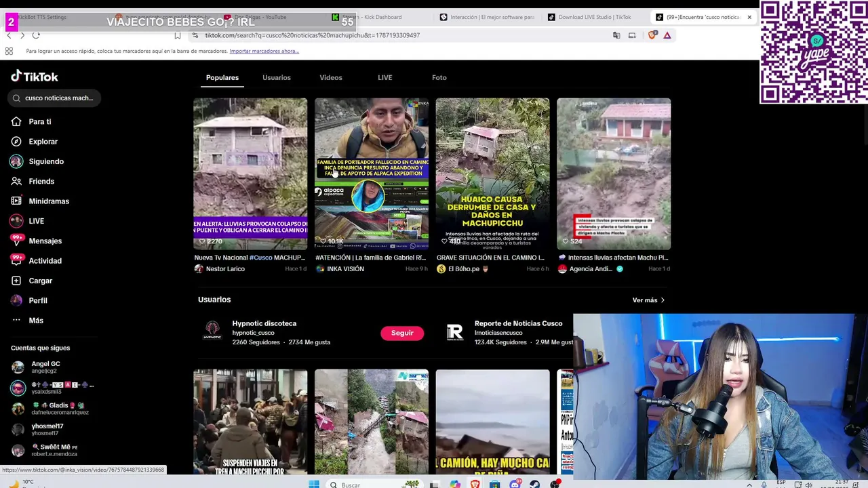Open Microsoft Store taskbar icon
The height and width of the screenshot is (488, 868).
point(495,484)
